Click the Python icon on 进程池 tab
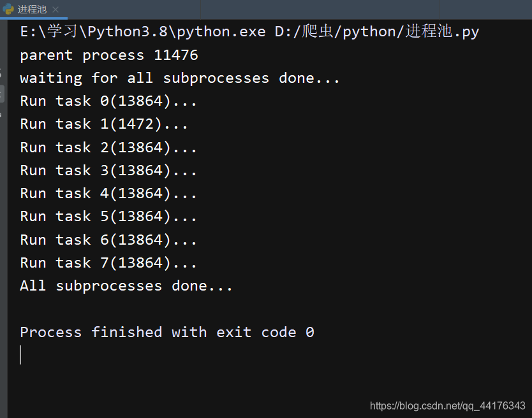The height and width of the screenshot is (418, 532). click(x=8, y=9)
